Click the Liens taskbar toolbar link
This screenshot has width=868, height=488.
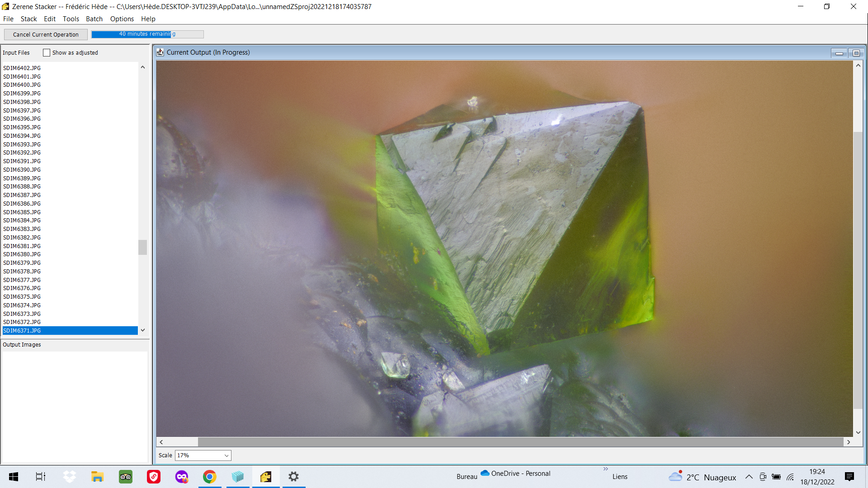619,477
